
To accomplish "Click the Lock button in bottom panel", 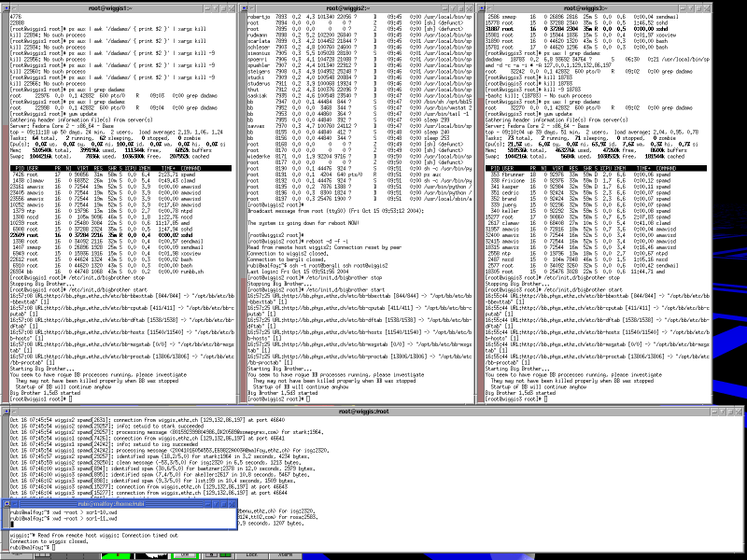I will tap(251, 555).
